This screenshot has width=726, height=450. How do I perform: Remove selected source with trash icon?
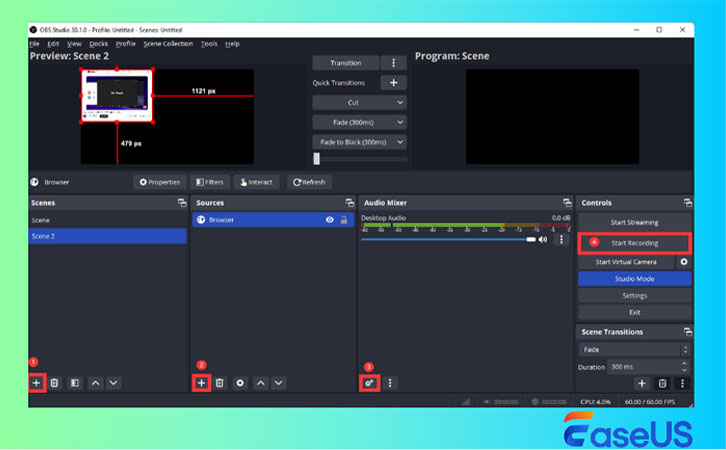[x=219, y=383]
